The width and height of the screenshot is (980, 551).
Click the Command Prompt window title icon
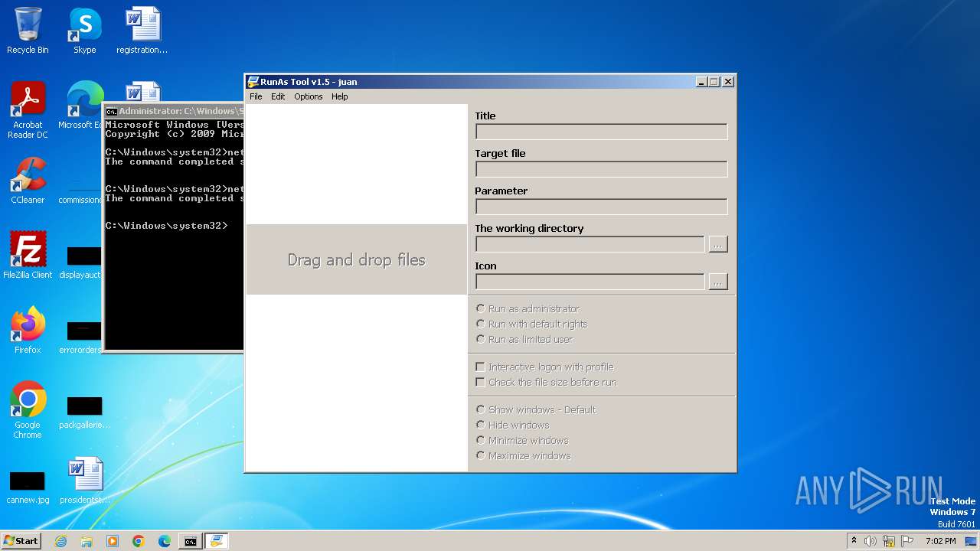(x=111, y=111)
